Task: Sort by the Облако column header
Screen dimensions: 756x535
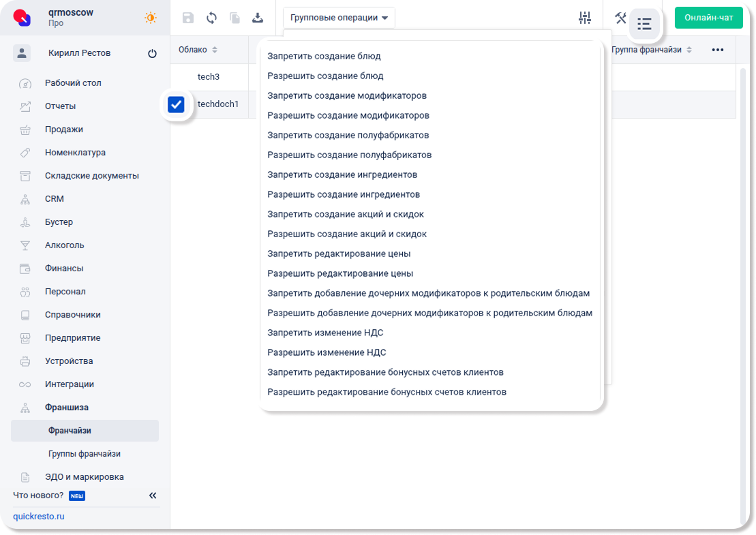Action: tap(198, 50)
